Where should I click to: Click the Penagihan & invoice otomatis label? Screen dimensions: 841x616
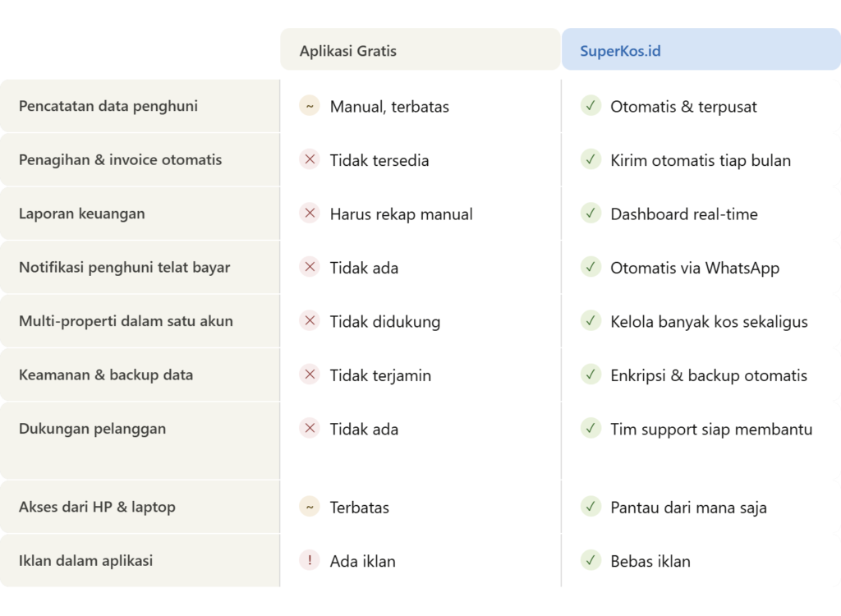click(120, 160)
